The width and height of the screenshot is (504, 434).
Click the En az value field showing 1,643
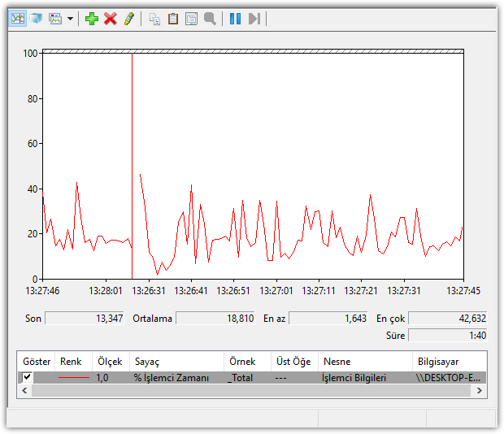pyautogui.click(x=328, y=319)
